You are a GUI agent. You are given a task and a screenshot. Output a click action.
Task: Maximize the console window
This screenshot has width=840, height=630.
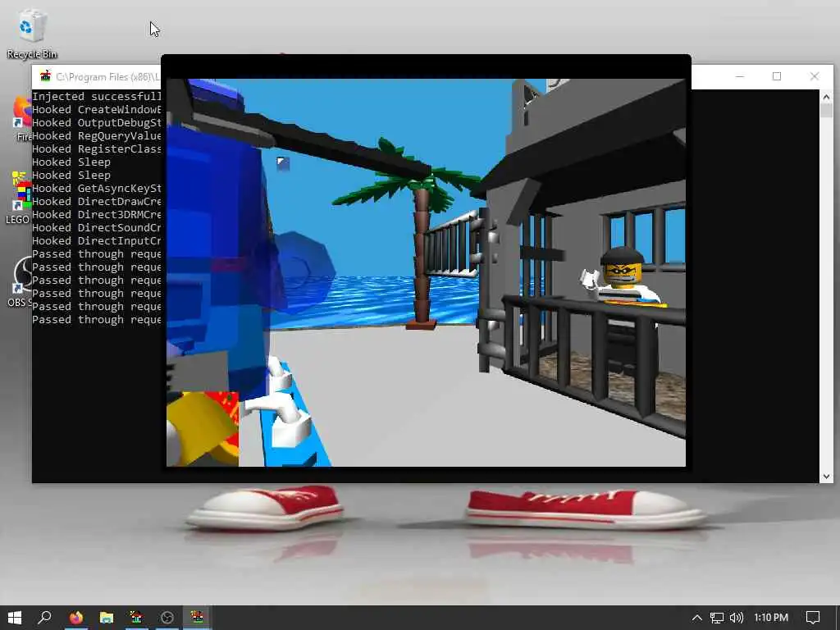[777, 76]
